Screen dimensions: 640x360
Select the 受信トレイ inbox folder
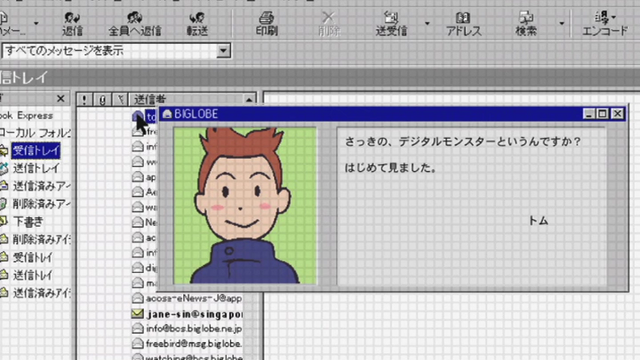click(36, 151)
